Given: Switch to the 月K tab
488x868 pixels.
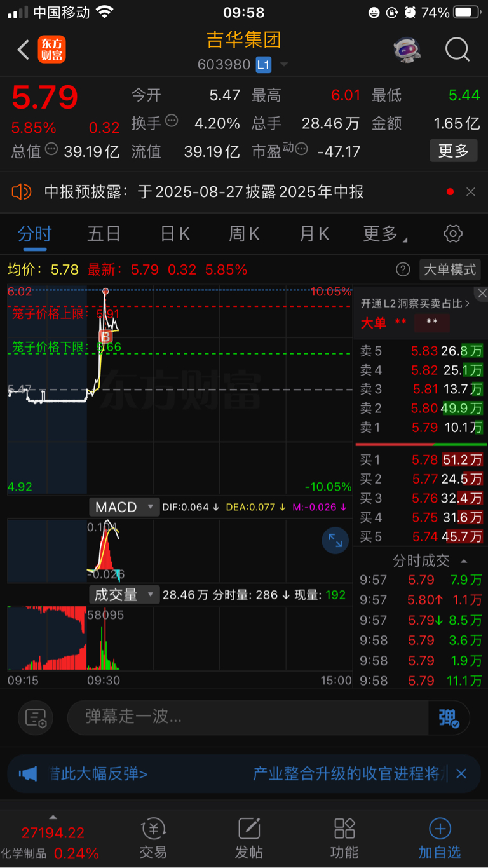Looking at the screenshot, I should point(315,234).
